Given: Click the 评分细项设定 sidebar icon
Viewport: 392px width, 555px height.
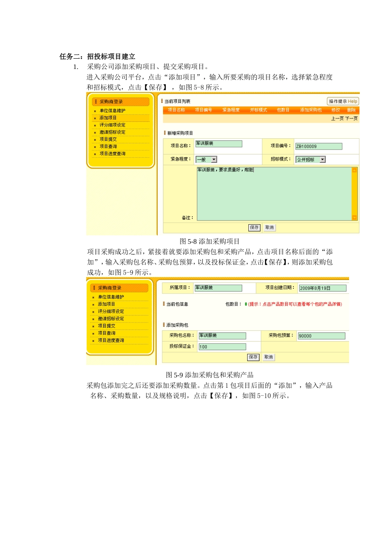Looking at the screenshot, I should tap(95, 125).
